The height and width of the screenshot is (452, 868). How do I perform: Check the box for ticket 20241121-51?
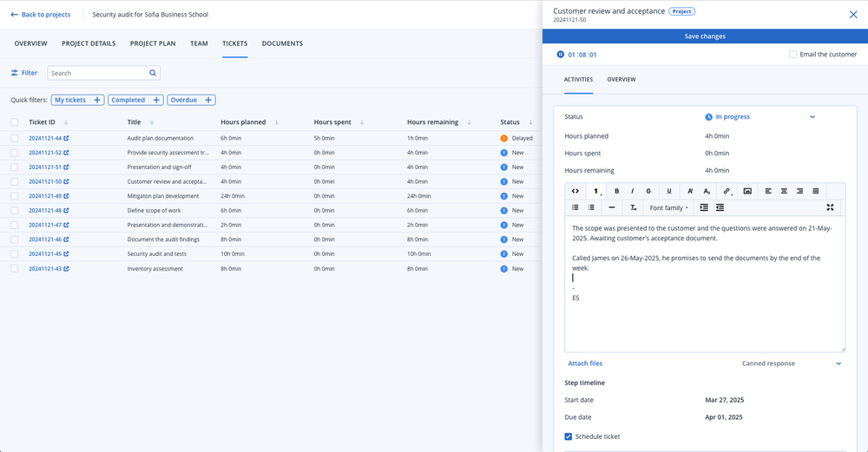[15, 167]
